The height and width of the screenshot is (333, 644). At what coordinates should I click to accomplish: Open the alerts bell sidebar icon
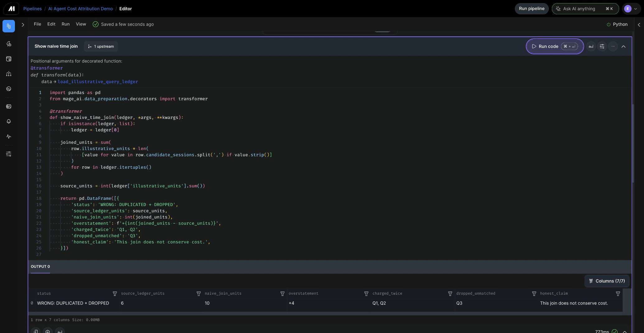click(9, 121)
